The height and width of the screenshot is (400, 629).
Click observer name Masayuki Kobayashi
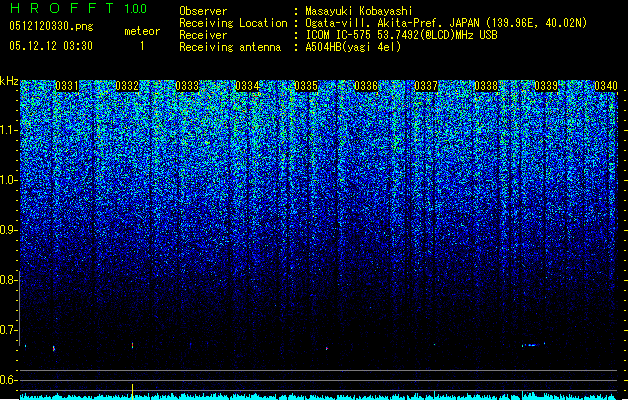359,11
